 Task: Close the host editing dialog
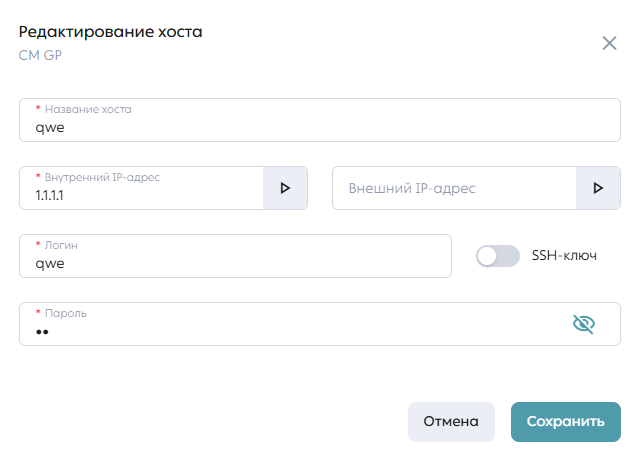click(609, 43)
